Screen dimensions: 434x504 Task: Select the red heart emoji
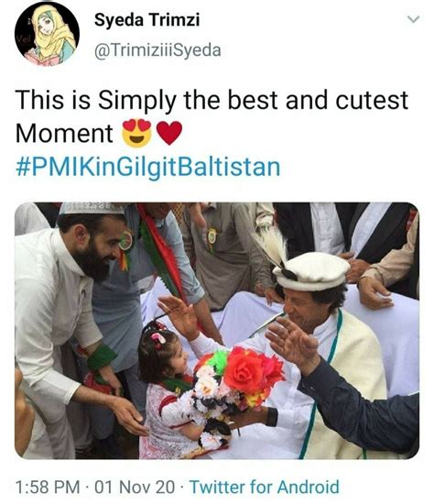pos(169,133)
